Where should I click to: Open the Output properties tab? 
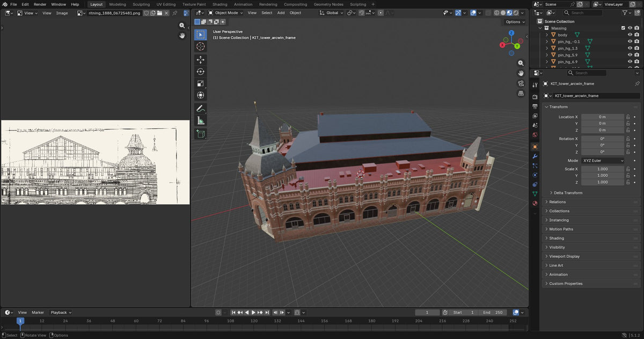click(535, 106)
